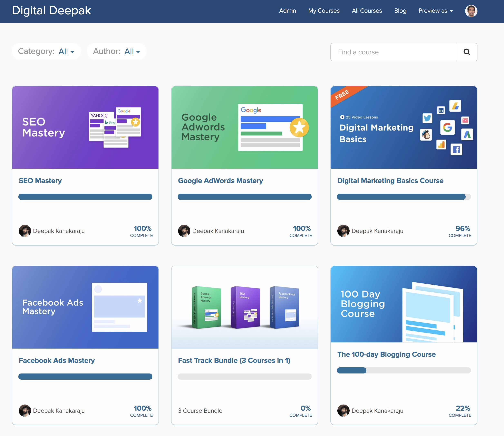Open the Blog navigation link
Screen dimensions: 504x436
(x=400, y=11)
